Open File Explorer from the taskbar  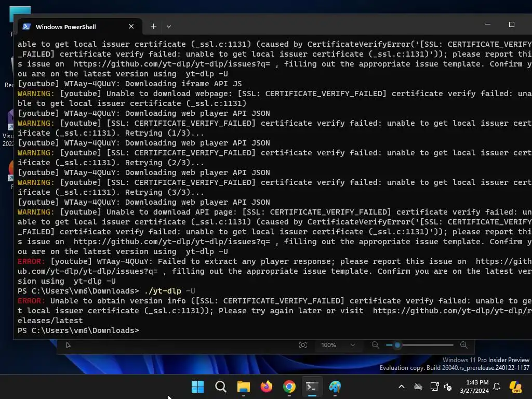point(243,387)
